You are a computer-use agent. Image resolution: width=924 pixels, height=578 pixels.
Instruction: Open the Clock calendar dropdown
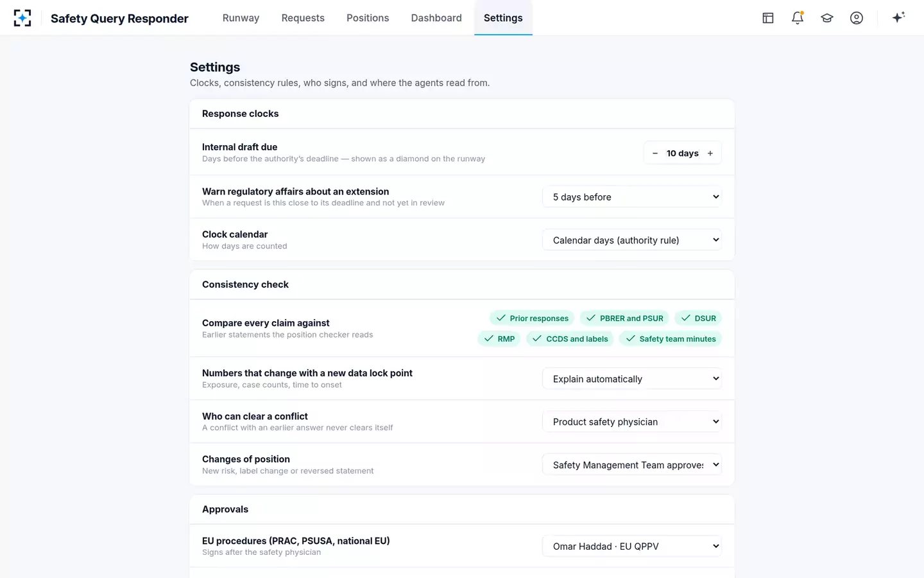pyautogui.click(x=632, y=240)
